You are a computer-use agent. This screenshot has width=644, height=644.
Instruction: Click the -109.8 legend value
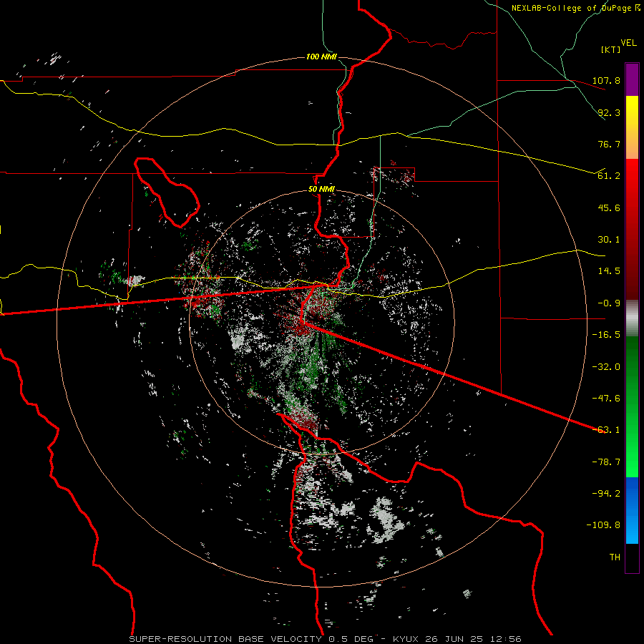tap(603, 525)
